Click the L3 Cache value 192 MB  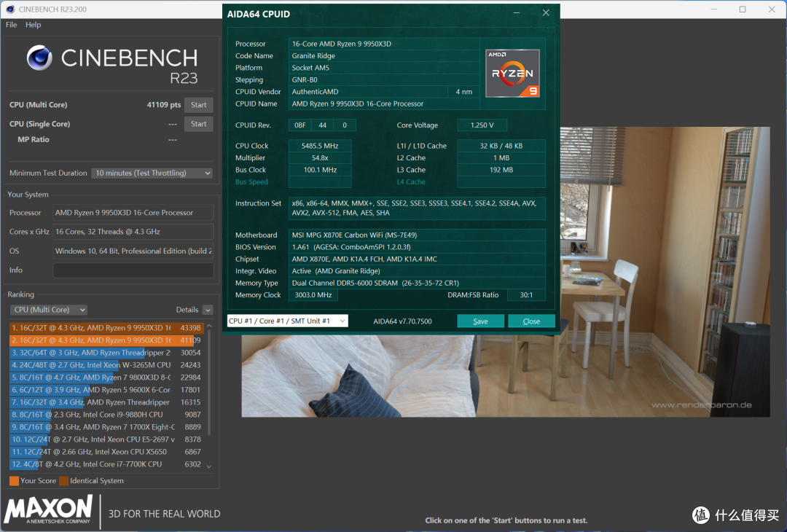pyautogui.click(x=501, y=170)
